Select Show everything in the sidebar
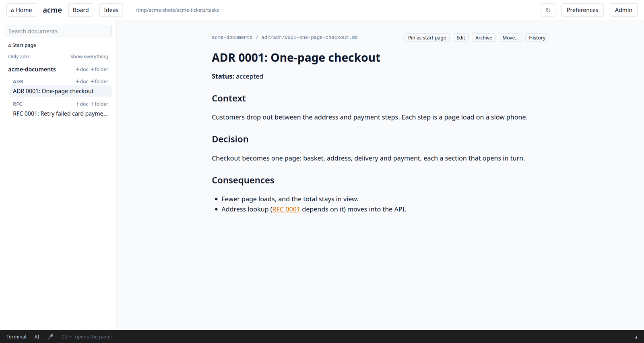Viewport: 644px width, 343px height. [x=89, y=57]
